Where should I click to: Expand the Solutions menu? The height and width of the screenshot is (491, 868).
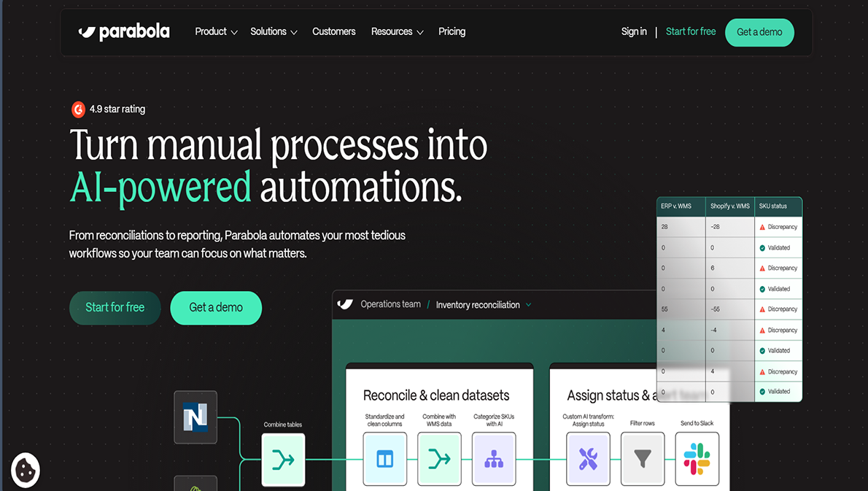click(274, 31)
